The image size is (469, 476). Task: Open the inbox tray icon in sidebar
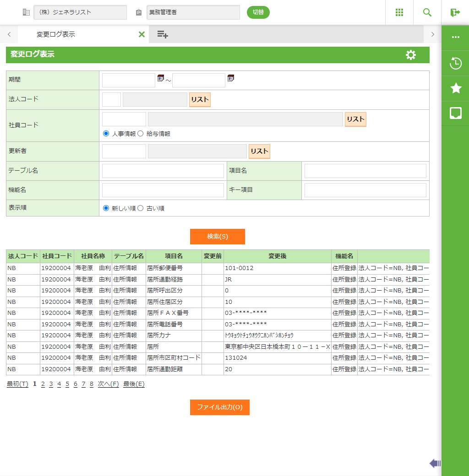coord(455,114)
